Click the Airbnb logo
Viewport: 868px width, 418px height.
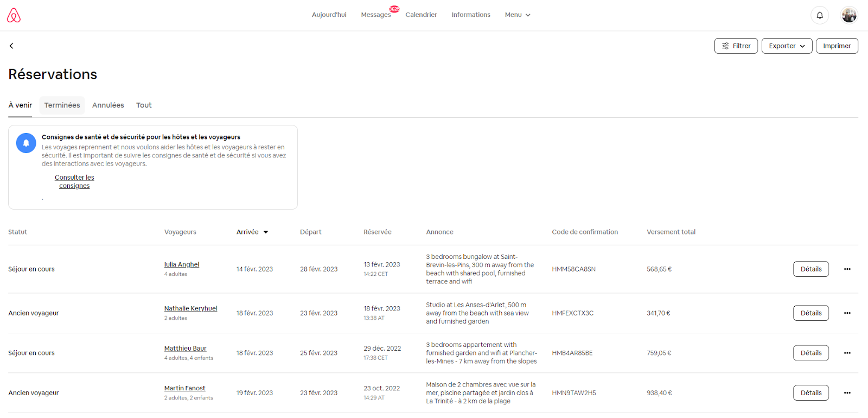14,15
